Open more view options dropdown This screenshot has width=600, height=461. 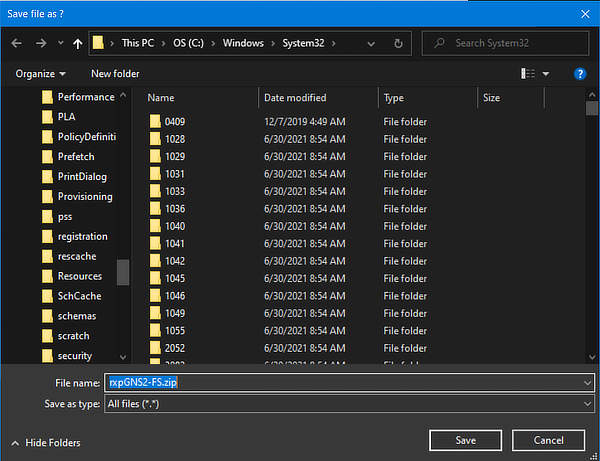(x=546, y=74)
